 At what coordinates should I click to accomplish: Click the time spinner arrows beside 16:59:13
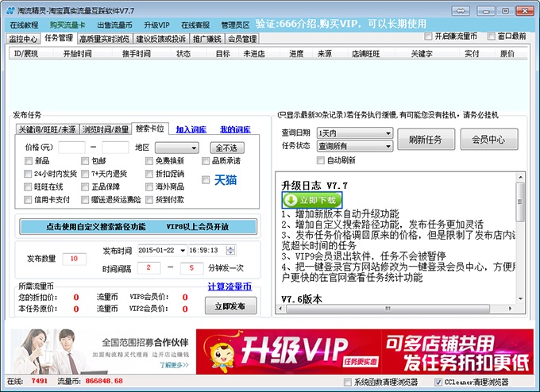coord(231,250)
